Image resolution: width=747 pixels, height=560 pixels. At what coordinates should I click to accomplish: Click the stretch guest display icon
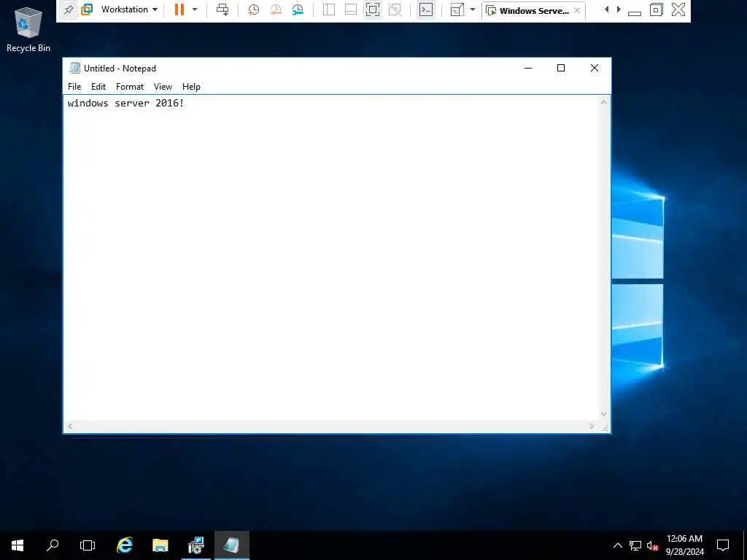pos(457,9)
